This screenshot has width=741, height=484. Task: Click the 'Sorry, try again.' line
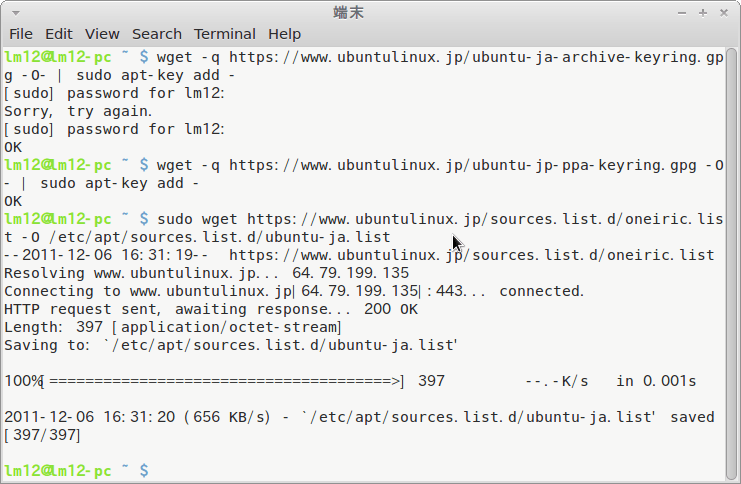78,111
